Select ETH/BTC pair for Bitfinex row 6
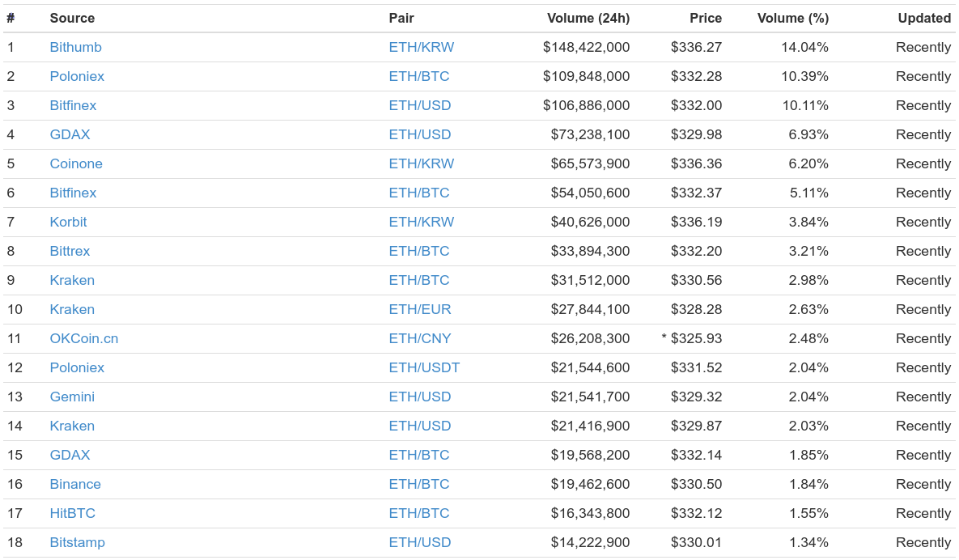The image size is (959, 560). coord(419,193)
